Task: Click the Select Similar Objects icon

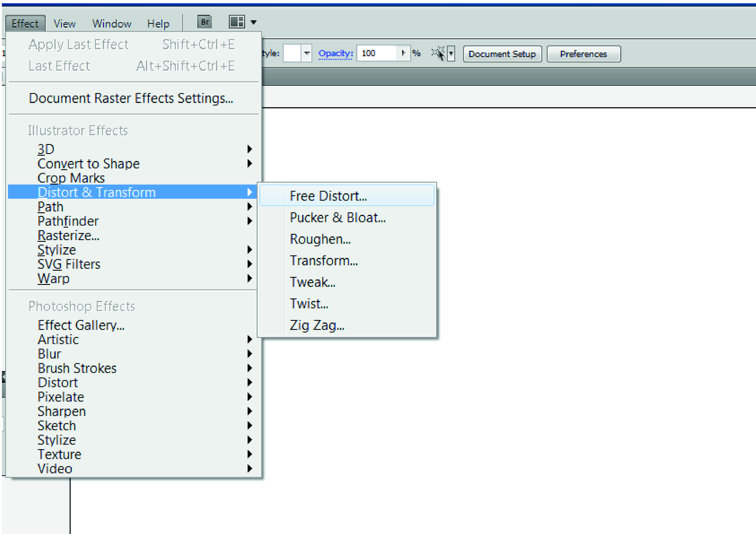Action: coord(438,53)
